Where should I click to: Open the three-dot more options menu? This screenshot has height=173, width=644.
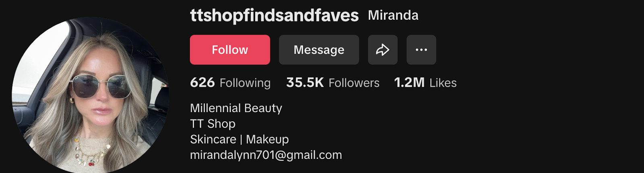point(421,50)
